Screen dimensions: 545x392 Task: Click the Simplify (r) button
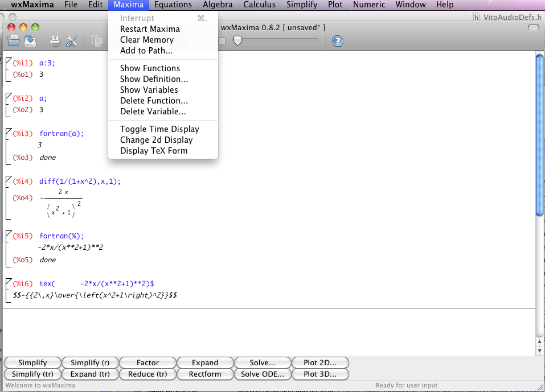coord(90,362)
